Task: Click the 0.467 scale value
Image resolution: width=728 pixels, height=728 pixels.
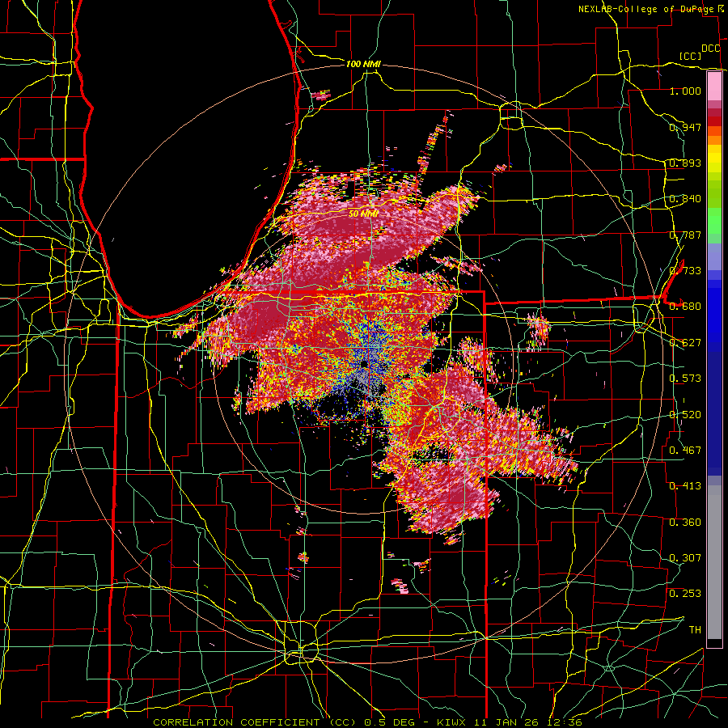Action: click(x=685, y=451)
